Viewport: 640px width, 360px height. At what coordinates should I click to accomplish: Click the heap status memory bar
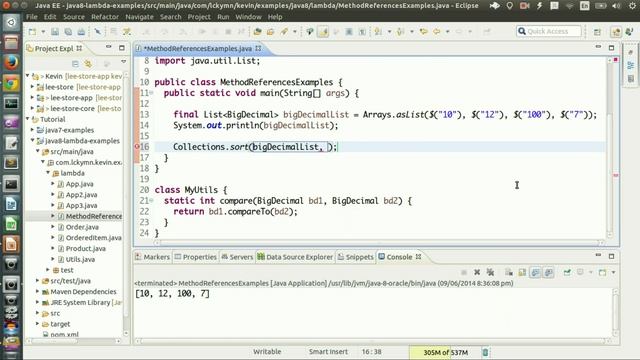coord(444,352)
